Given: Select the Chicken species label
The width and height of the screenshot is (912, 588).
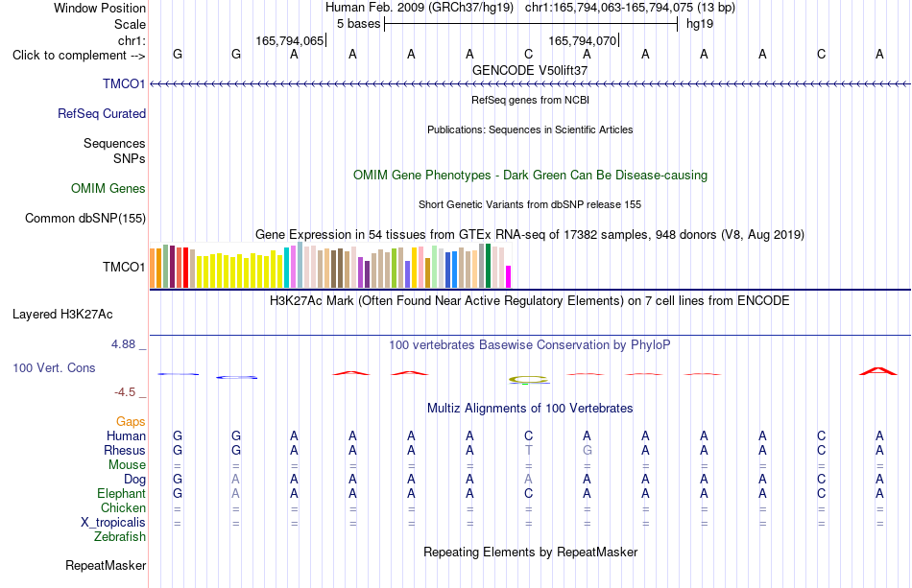Looking at the screenshot, I should pos(123,507).
